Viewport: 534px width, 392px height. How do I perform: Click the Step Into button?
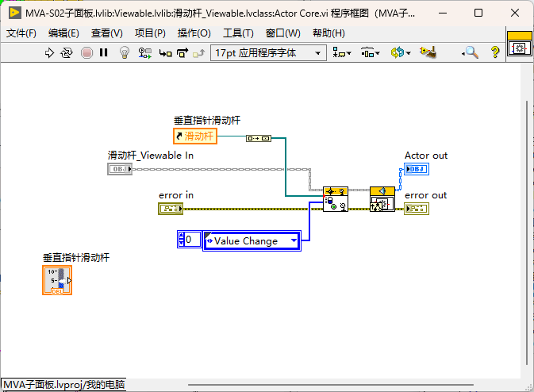(166, 53)
